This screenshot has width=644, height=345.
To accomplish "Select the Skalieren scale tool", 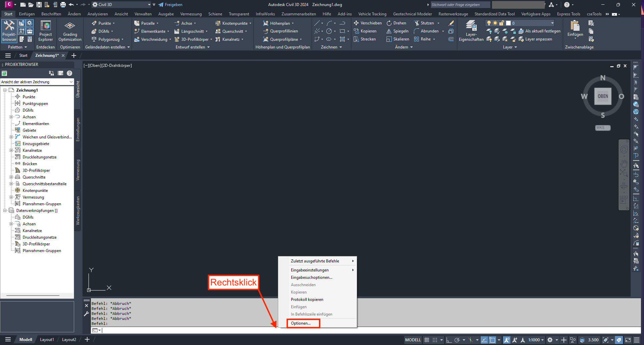I will 397,39.
